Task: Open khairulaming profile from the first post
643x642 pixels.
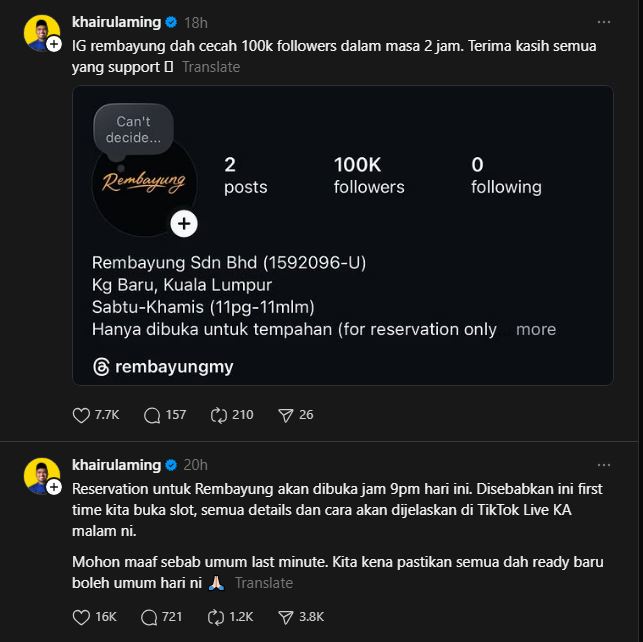Action: click(117, 21)
